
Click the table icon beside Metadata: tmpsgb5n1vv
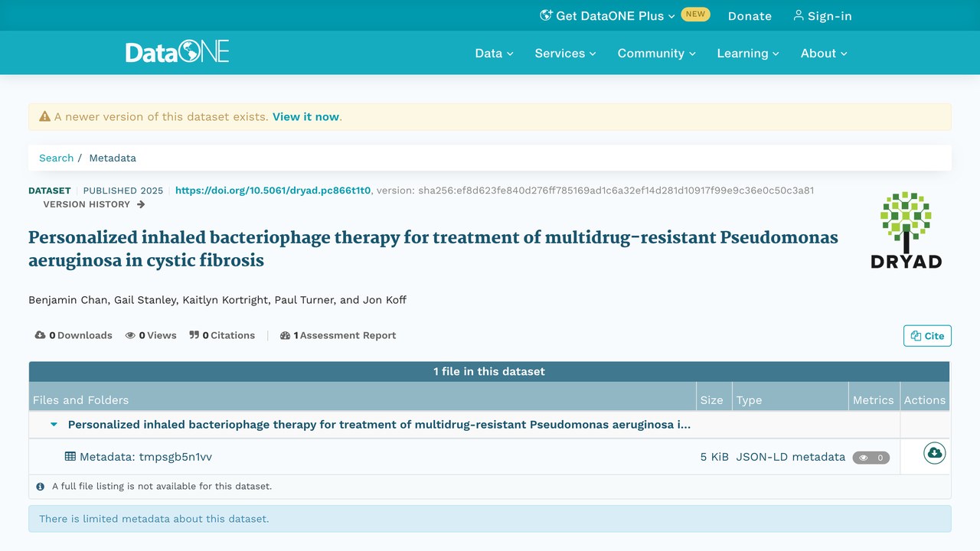tap(70, 456)
